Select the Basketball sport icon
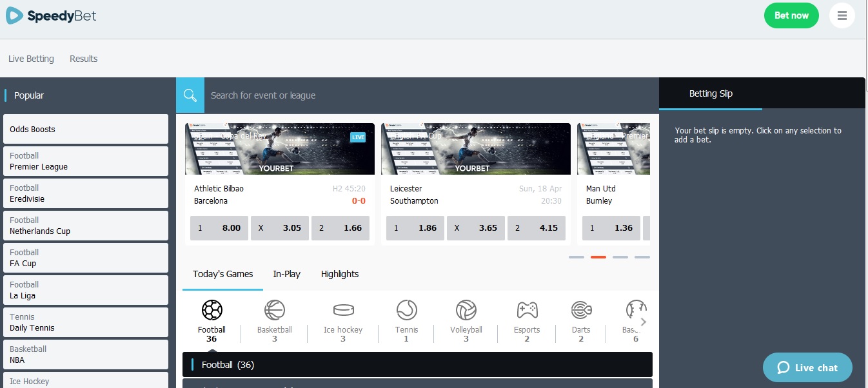This screenshot has width=868, height=388. click(x=274, y=311)
